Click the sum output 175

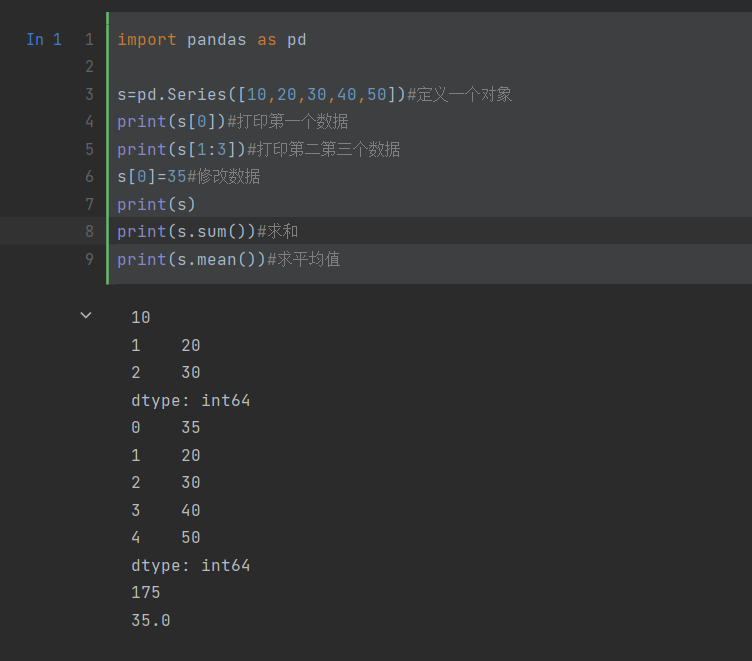(145, 593)
